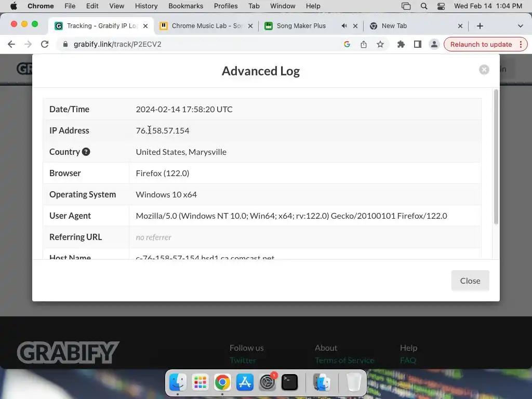Click the browser forward arrow
The height and width of the screenshot is (399, 532).
[28, 44]
